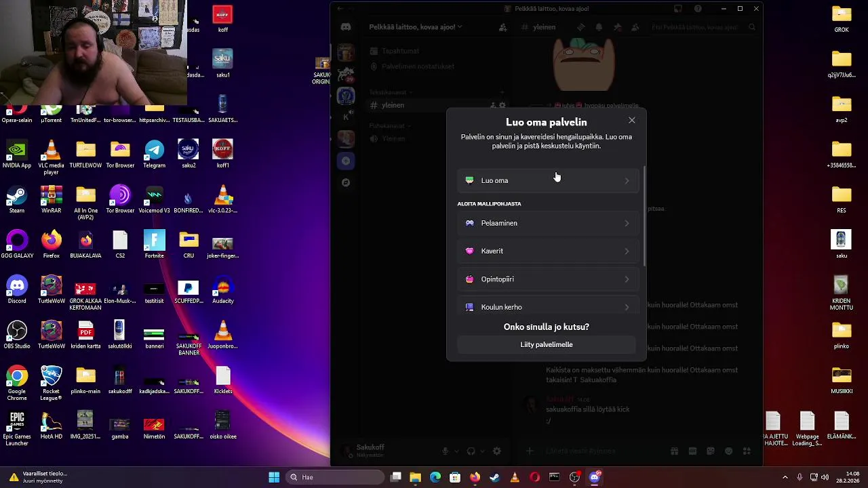Viewport: 868px width, 488px height.
Task: Click the Discord server search field
Action: tap(703, 27)
